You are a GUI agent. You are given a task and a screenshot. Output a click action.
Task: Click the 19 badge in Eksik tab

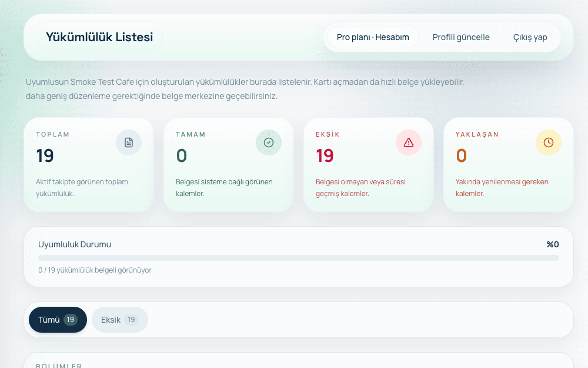tap(131, 320)
